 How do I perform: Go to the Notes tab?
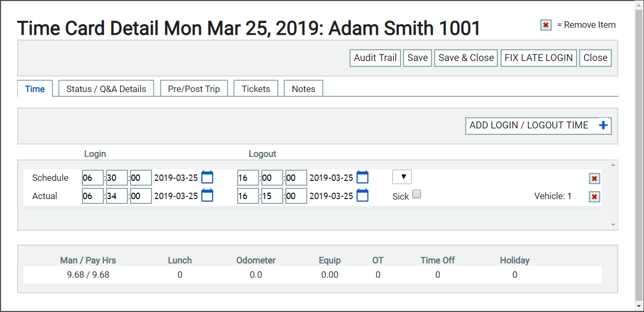[x=304, y=89]
